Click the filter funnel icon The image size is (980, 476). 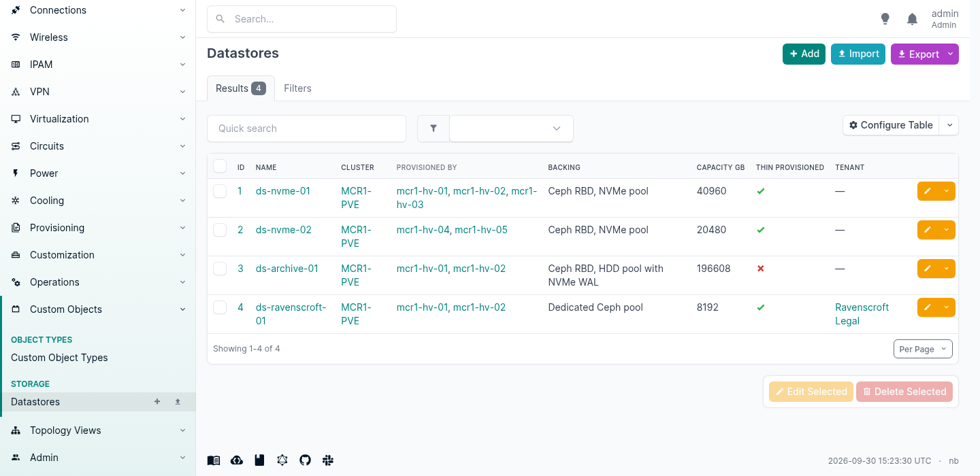(x=434, y=129)
